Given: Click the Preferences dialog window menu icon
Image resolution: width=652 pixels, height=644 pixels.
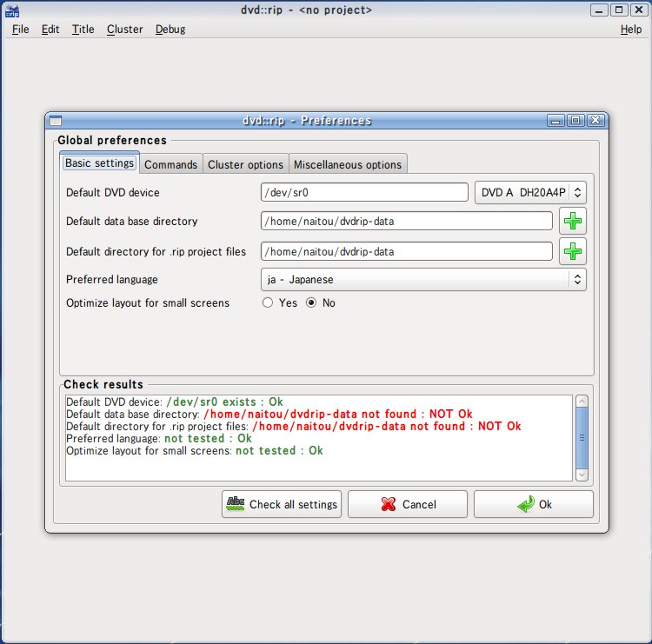Looking at the screenshot, I should (x=56, y=121).
